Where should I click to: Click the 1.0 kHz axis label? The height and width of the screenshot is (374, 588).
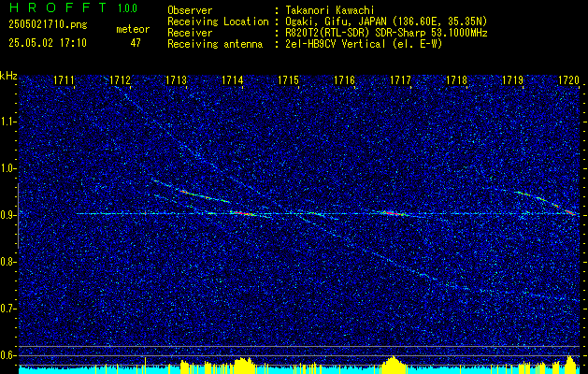point(8,168)
